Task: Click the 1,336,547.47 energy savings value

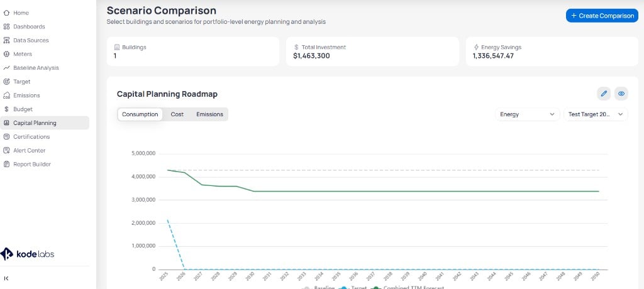Action: click(493, 56)
